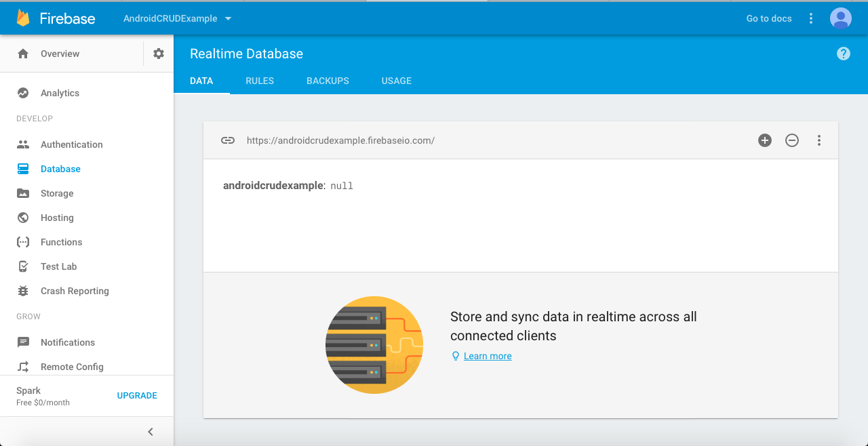This screenshot has width=868, height=446.
Task: Click the Functions brackets icon
Action: (23, 242)
